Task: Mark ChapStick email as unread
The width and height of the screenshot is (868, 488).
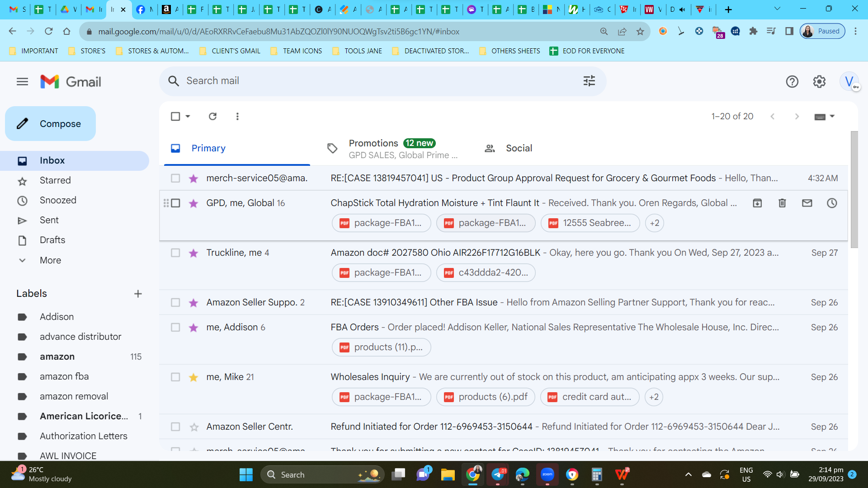Action: (807, 203)
